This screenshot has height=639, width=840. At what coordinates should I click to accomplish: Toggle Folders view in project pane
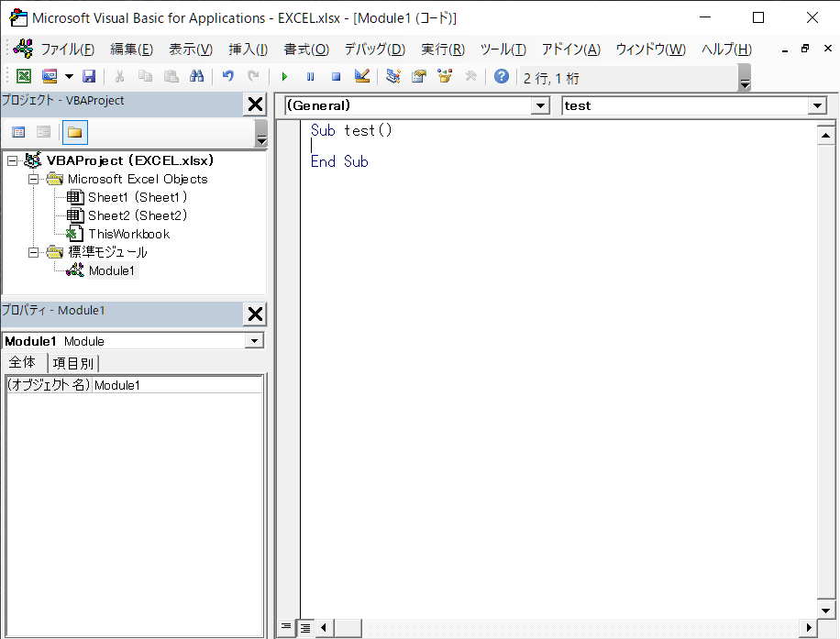click(x=74, y=132)
